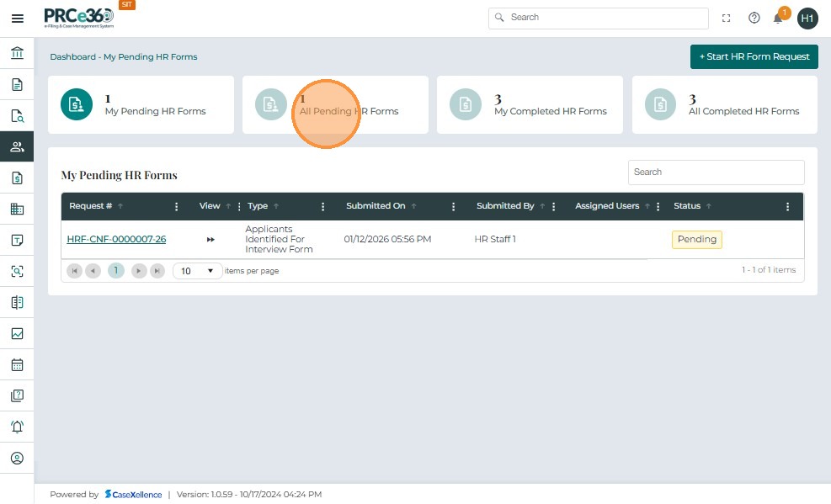Open the calendar sidebar icon
Image resolution: width=831 pixels, height=504 pixels.
pos(17,365)
